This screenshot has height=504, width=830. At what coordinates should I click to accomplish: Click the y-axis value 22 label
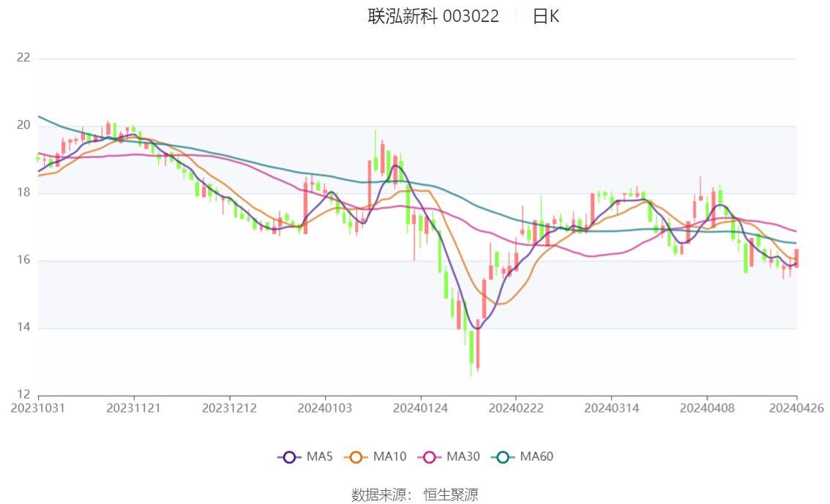(23, 58)
